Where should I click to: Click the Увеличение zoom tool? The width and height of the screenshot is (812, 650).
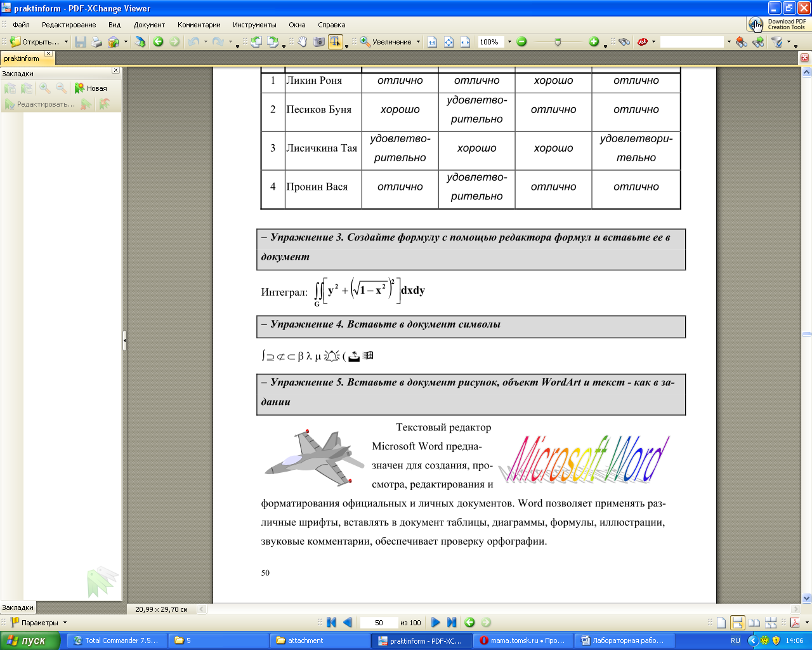click(386, 42)
